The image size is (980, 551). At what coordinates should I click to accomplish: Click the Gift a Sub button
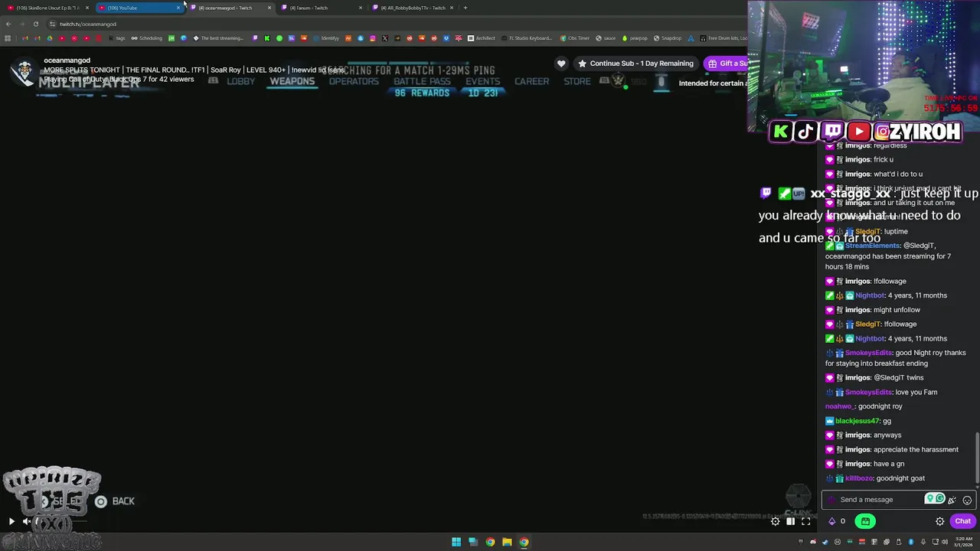click(x=726, y=64)
